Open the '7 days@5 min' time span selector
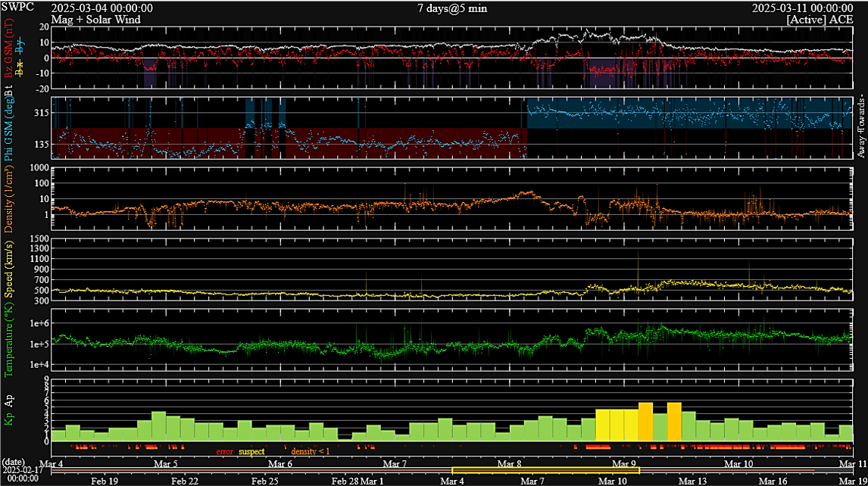This screenshot has height=486, width=868. [x=452, y=8]
